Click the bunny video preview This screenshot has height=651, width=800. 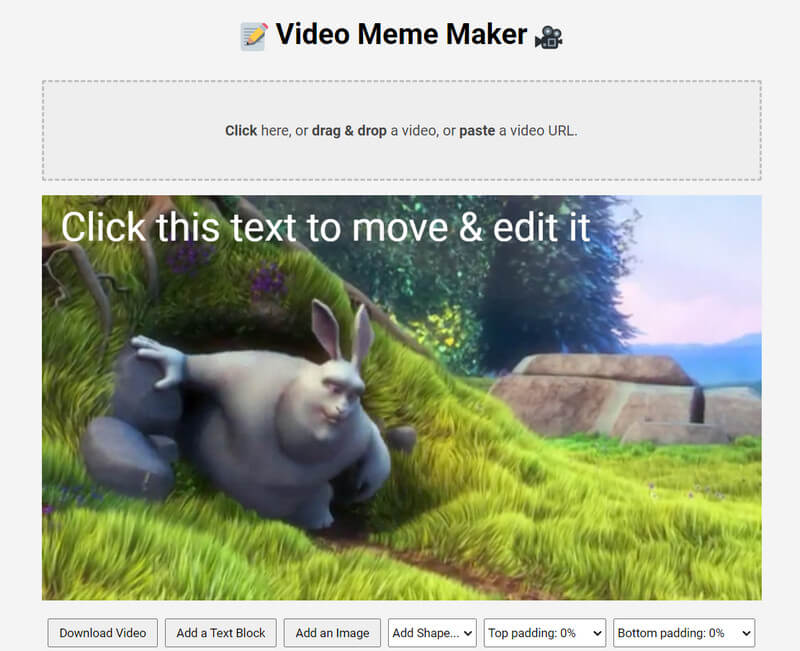click(402, 397)
